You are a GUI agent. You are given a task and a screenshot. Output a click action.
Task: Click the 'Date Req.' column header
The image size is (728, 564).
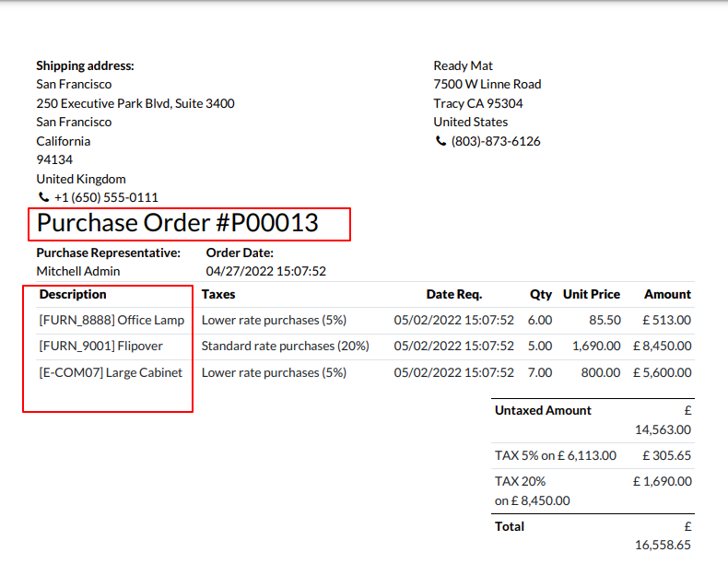(454, 294)
